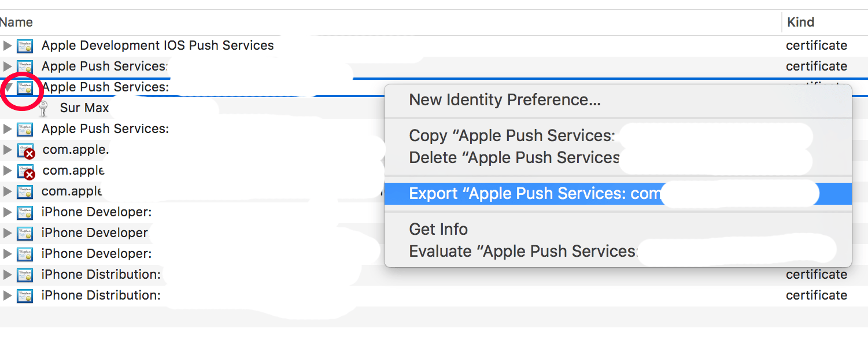Click the last iPhone Distribution certificate icon

(x=25, y=296)
